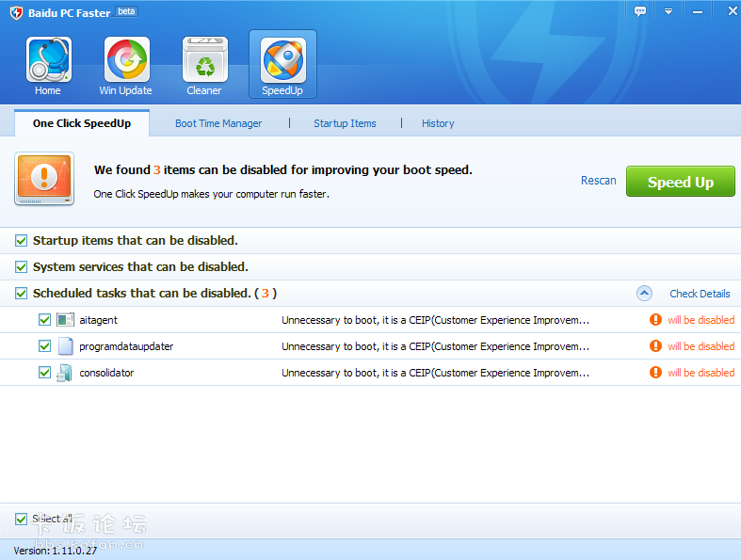
Task: Switch to Boot Time Manager tab
Action: click(x=218, y=123)
